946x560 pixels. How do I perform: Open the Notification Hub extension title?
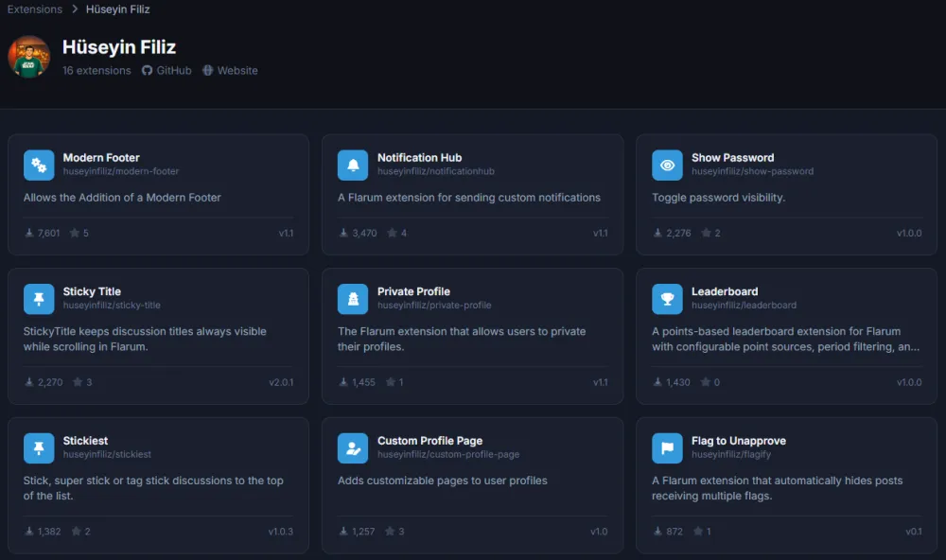(419, 157)
